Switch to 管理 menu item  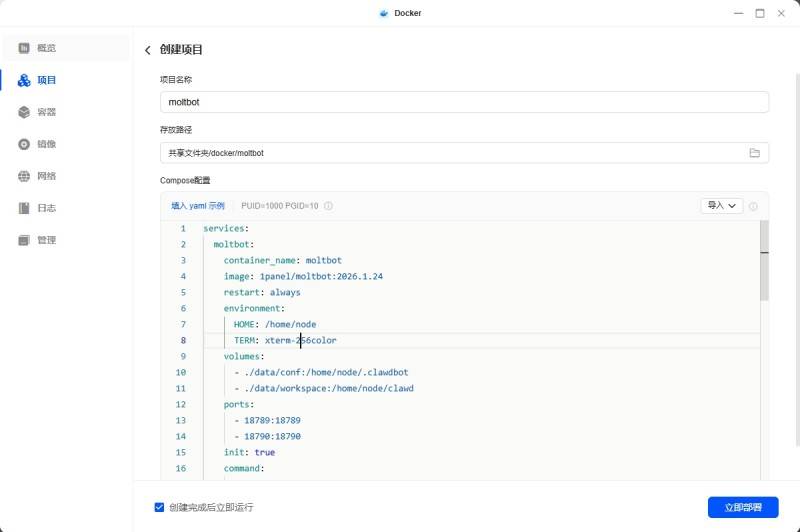[66, 240]
